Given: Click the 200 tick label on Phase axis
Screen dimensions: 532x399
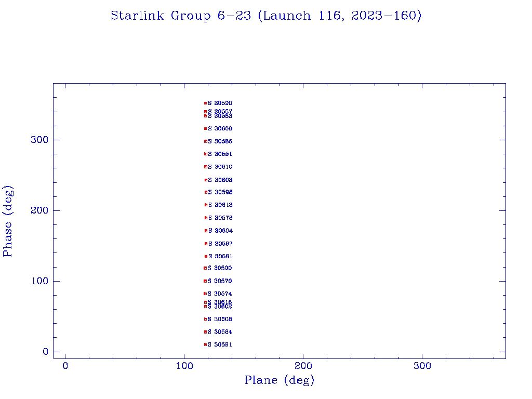Looking at the screenshot, I should (39, 210).
